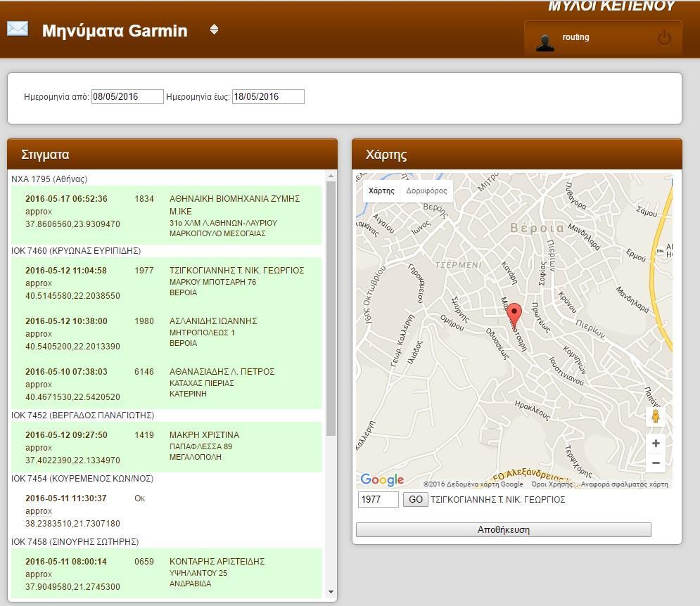Open Αναφορά σφάλματος χάρτη link
This screenshot has height=606, width=700.
coord(624,484)
